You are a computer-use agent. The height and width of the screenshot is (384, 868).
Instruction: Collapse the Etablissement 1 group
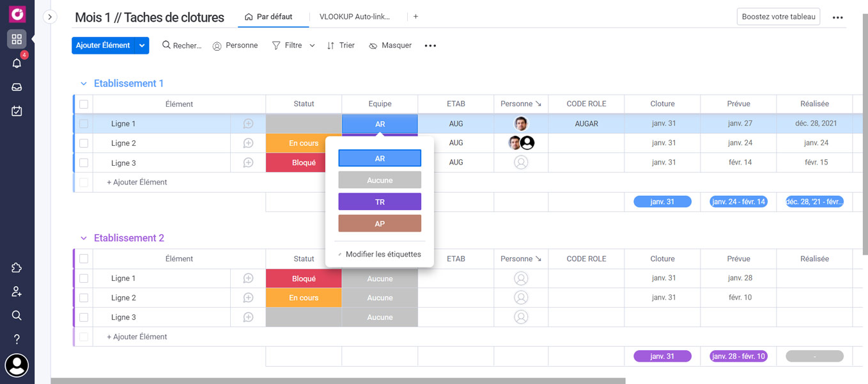click(83, 83)
